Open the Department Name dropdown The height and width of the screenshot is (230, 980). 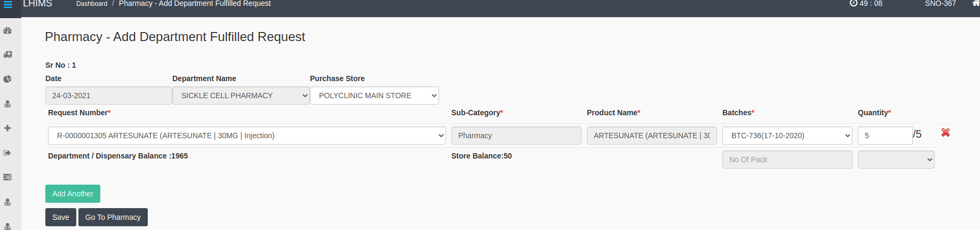[241, 96]
